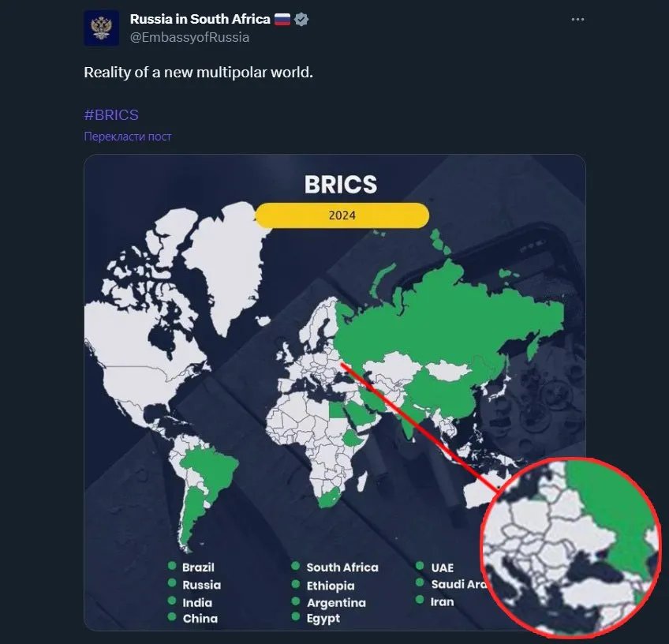Viewport: 669px width, 644px height.
Task: Click the Egypt legend label
Action: (x=323, y=619)
